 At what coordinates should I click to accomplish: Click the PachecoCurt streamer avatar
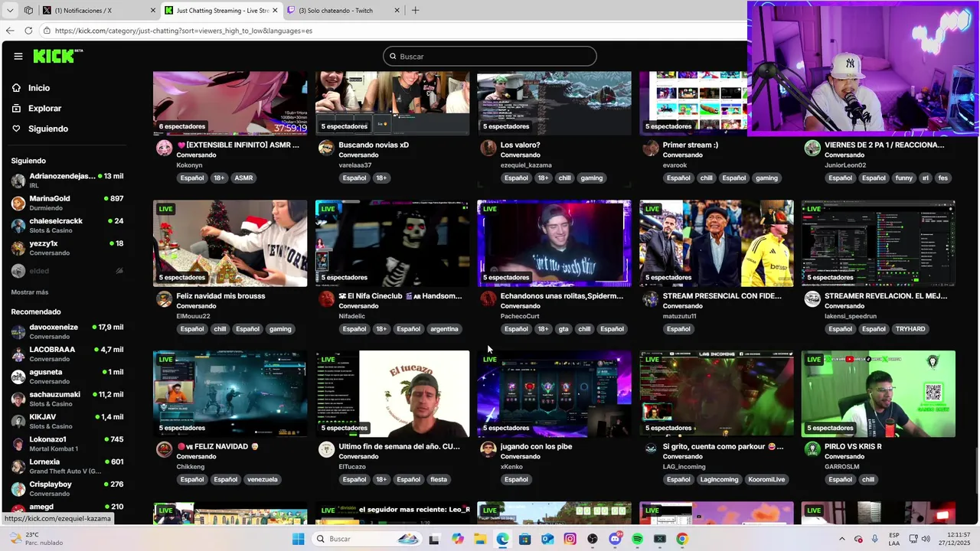(488, 298)
